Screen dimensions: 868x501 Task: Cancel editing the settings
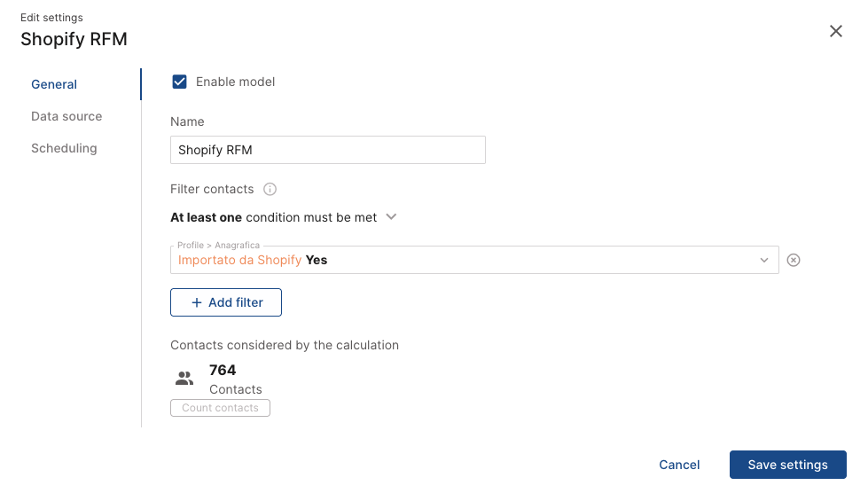coord(679,465)
